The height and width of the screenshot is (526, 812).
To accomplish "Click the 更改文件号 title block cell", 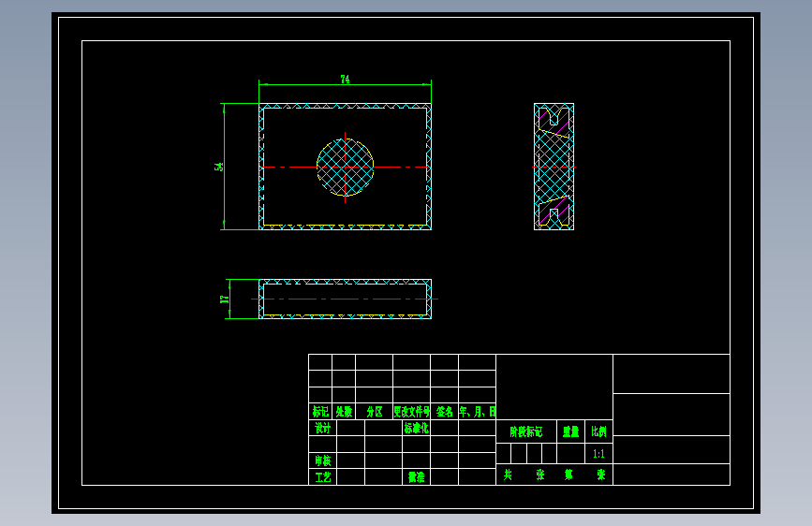I will [x=412, y=412].
